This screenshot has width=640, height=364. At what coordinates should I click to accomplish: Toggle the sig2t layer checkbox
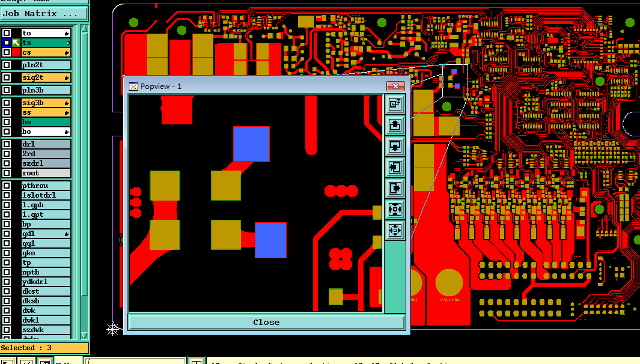(7, 77)
